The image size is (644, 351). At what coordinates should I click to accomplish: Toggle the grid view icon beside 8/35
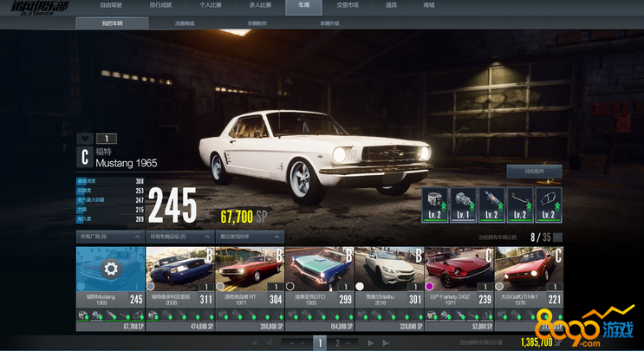pyautogui.click(x=558, y=237)
